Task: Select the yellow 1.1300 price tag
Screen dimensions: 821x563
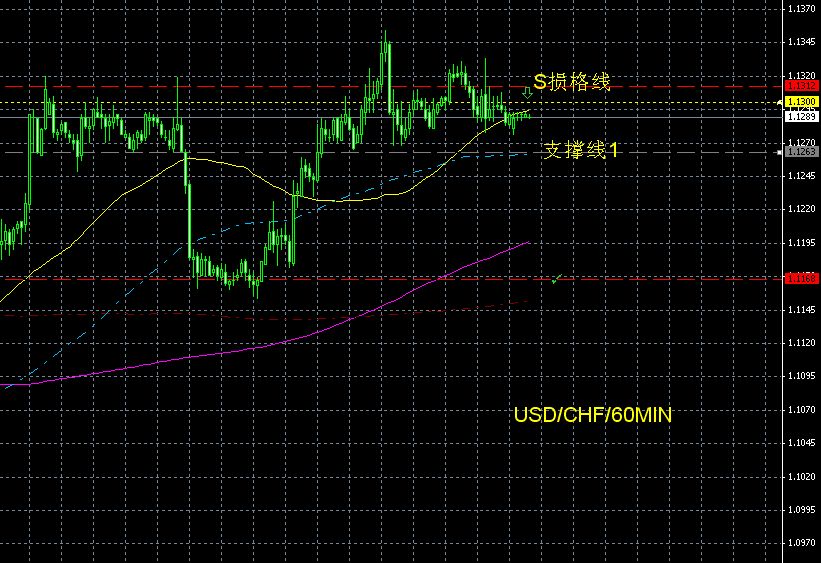Action: (x=801, y=101)
